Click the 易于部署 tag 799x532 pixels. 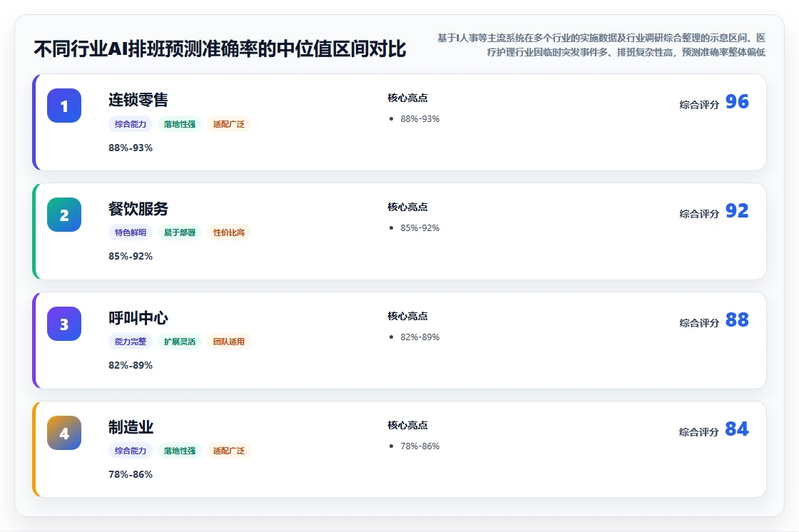pyautogui.click(x=180, y=232)
